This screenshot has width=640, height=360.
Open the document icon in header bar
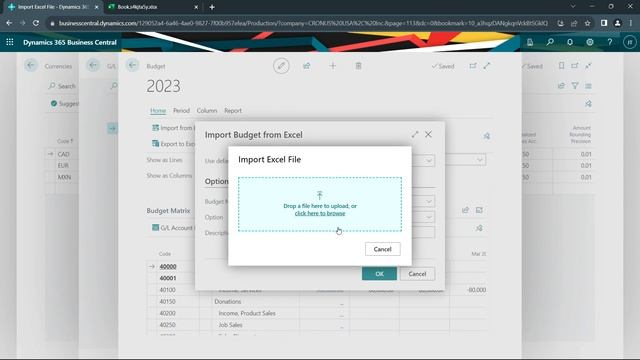pos(530,42)
